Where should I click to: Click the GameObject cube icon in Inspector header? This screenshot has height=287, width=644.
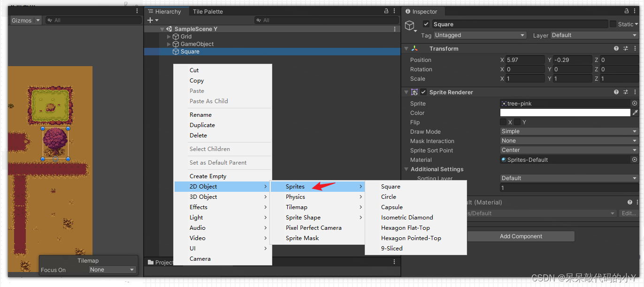tap(409, 25)
